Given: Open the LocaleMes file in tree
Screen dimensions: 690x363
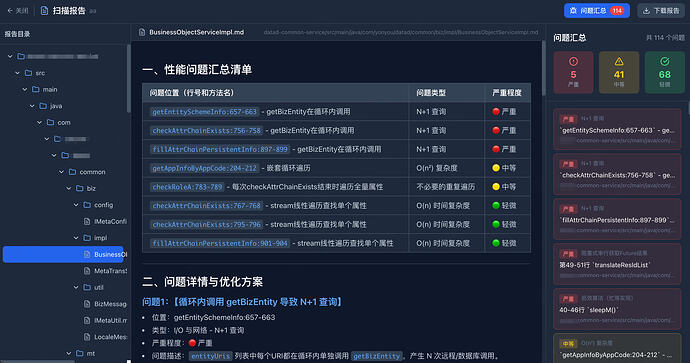Looking at the screenshot, I should tap(105, 337).
